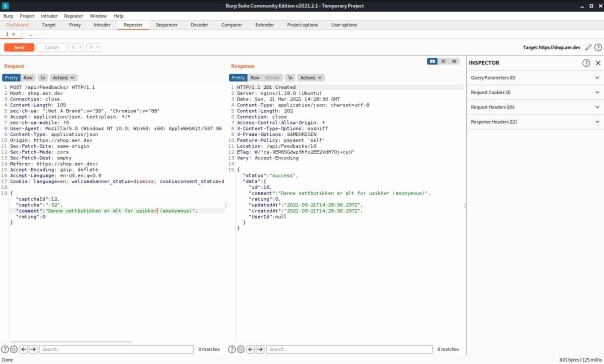Focus the Request search field
This screenshot has width=604, height=364.
click(x=116, y=349)
